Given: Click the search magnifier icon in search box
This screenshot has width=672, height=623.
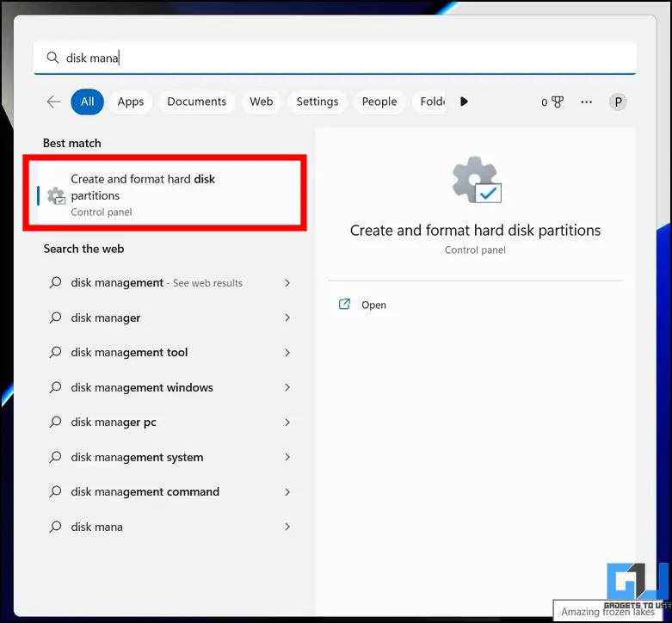Looking at the screenshot, I should pos(52,58).
